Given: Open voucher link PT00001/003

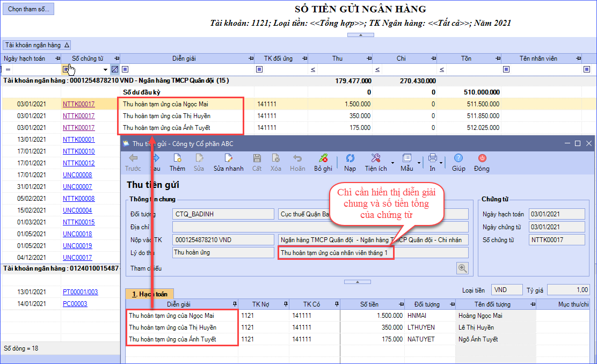Looking at the screenshot, I should click(81, 292).
